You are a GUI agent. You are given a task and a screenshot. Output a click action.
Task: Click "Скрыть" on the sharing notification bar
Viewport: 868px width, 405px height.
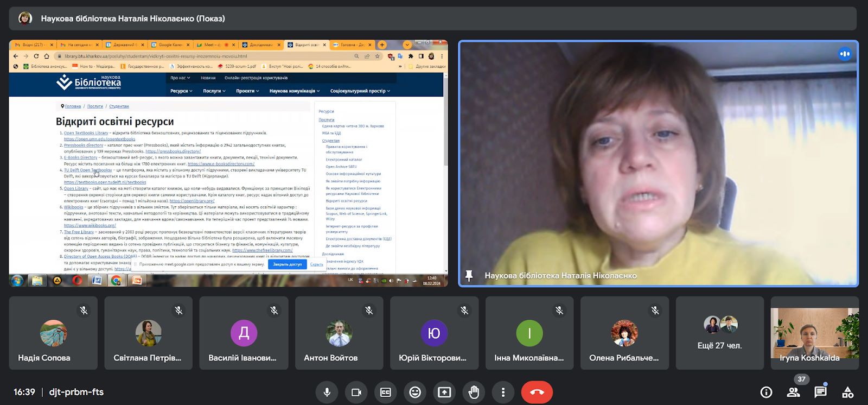click(317, 264)
